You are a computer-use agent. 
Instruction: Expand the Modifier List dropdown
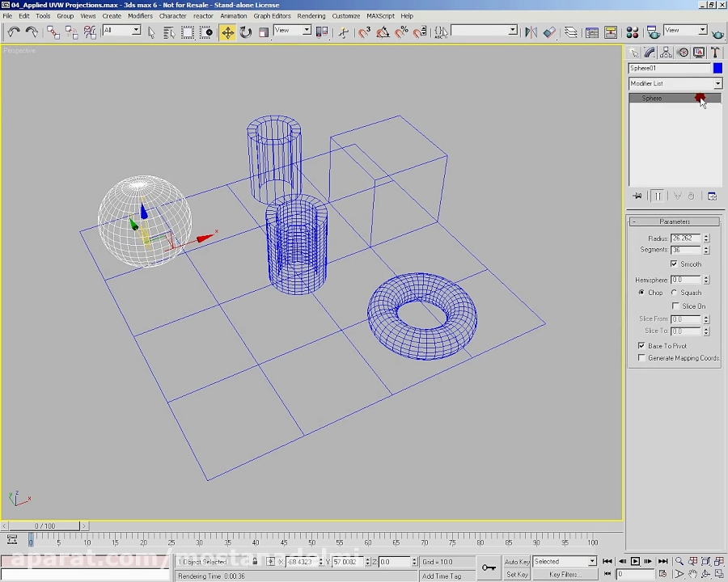pos(717,84)
